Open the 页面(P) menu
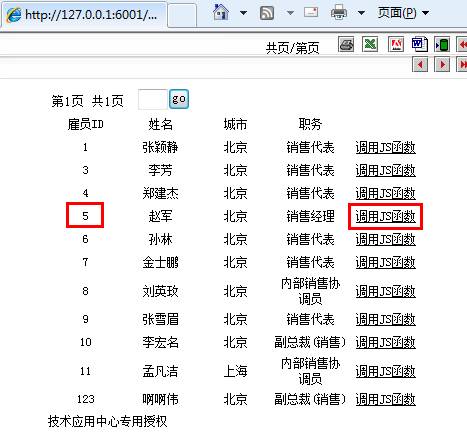Viewport: 467px width, 434px height. pyautogui.click(x=403, y=13)
